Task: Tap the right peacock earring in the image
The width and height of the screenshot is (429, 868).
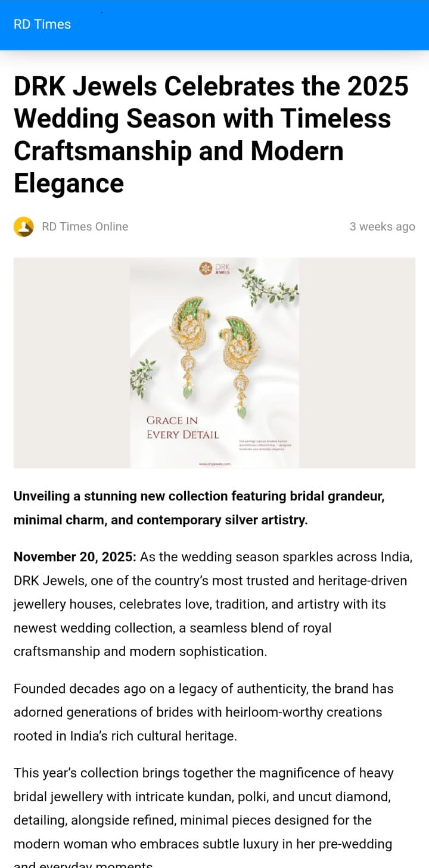Action: 240,351
